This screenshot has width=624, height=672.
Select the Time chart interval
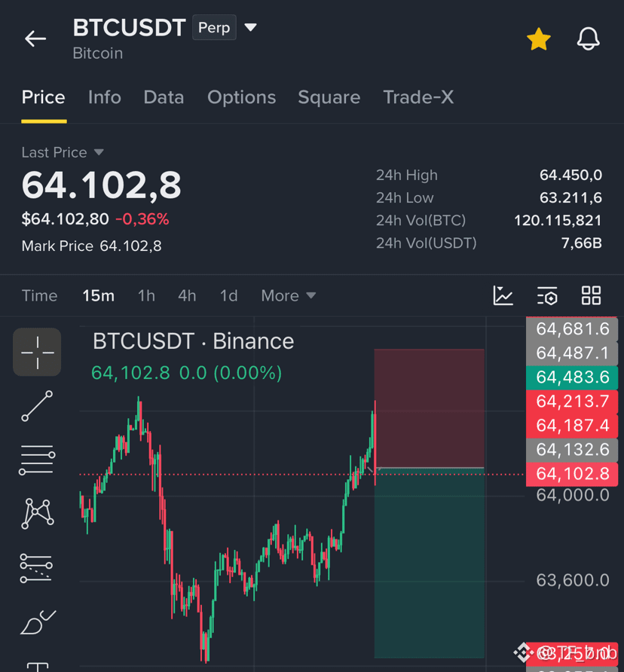click(x=39, y=296)
